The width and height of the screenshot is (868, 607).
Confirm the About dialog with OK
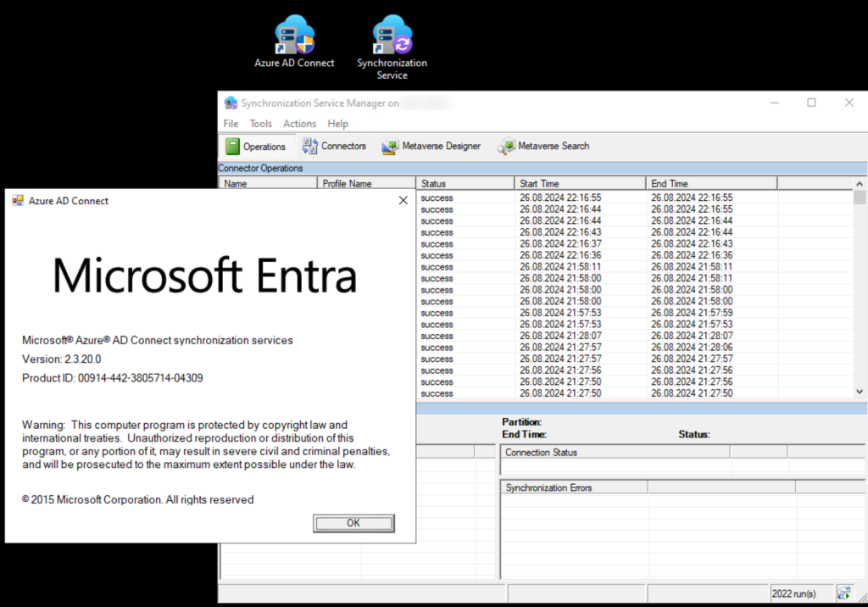click(x=353, y=523)
